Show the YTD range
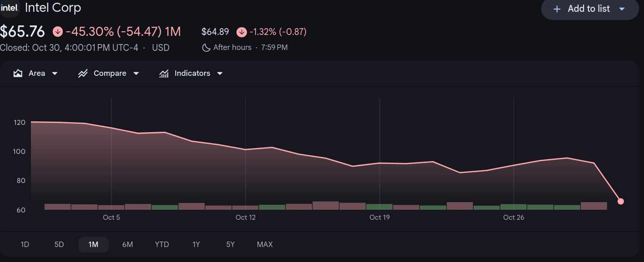 [x=162, y=244]
